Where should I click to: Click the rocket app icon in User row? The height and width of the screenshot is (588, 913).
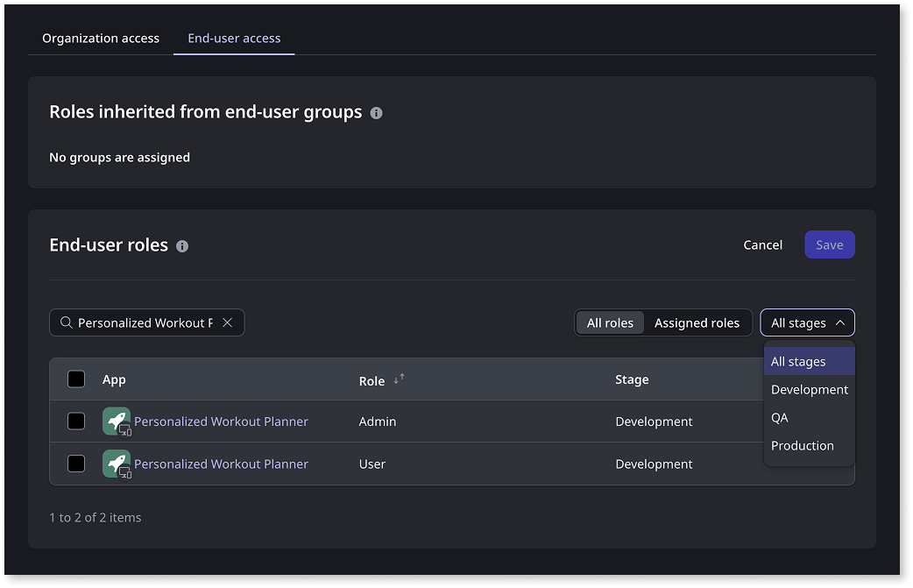click(x=117, y=464)
